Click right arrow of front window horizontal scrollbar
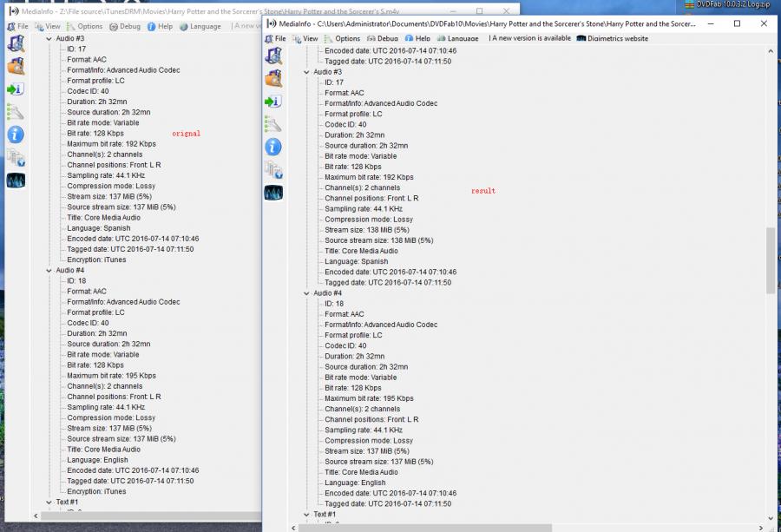Image resolution: width=781 pixels, height=532 pixels. pos(760,528)
